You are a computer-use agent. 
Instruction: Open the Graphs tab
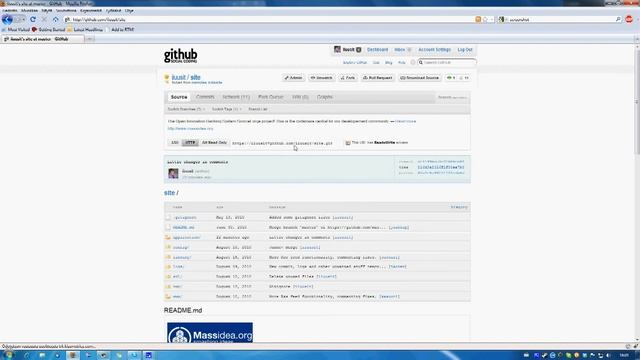pos(325,97)
